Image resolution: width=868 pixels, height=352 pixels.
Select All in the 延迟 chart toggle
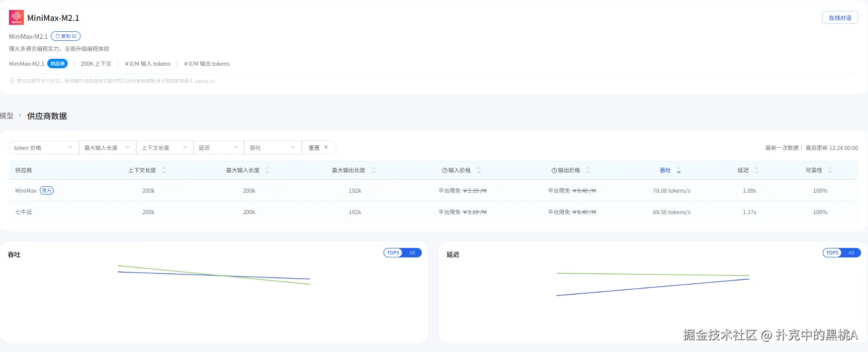[x=851, y=253]
